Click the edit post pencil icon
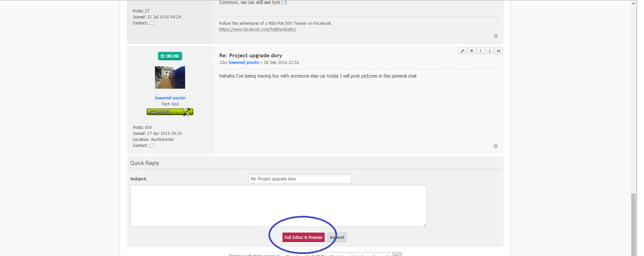Viewport: 644px width, 256px height. tap(462, 51)
